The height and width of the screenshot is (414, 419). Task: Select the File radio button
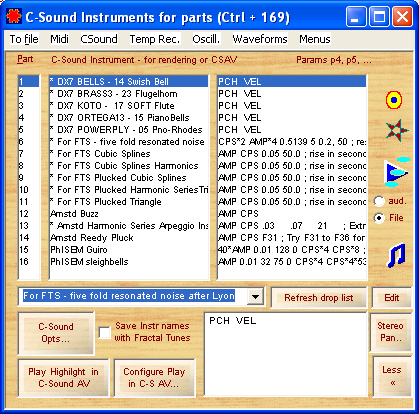coord(379,218)
